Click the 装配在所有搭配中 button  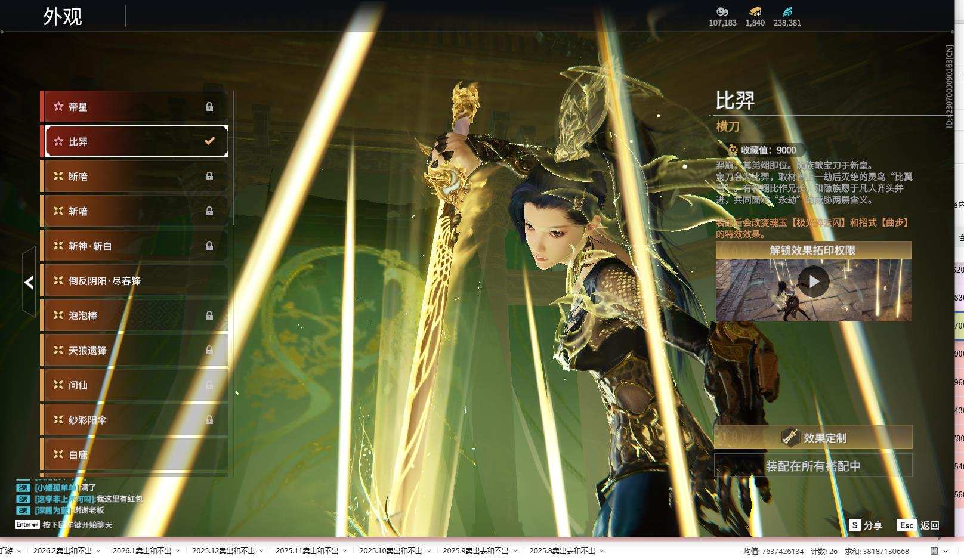click(813, 466)
